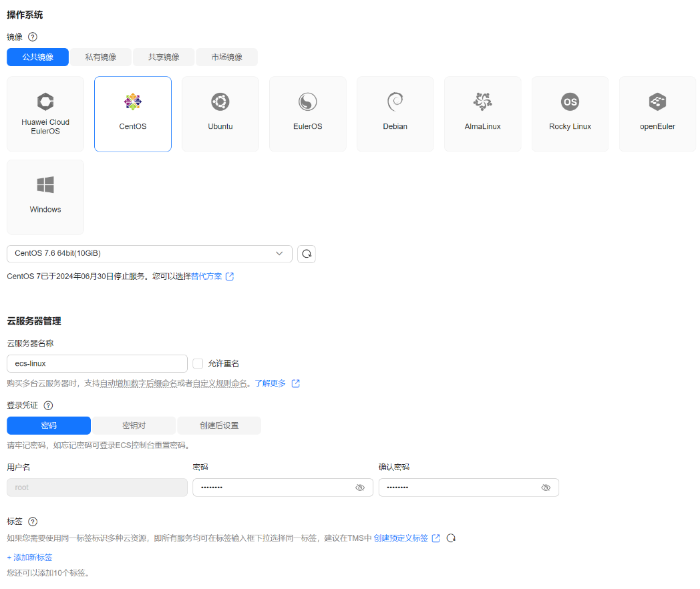Select the Windows image card
The image size is (700, 589).
point(45,197)
